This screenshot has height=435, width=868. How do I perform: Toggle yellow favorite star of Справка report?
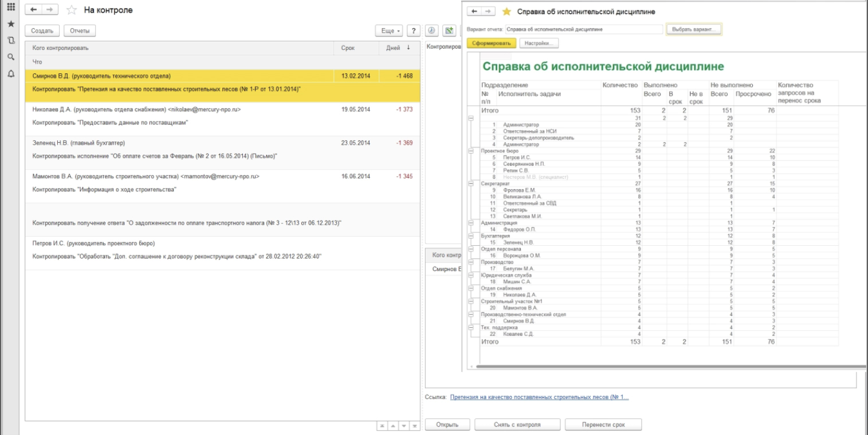[x=506, y=11]
